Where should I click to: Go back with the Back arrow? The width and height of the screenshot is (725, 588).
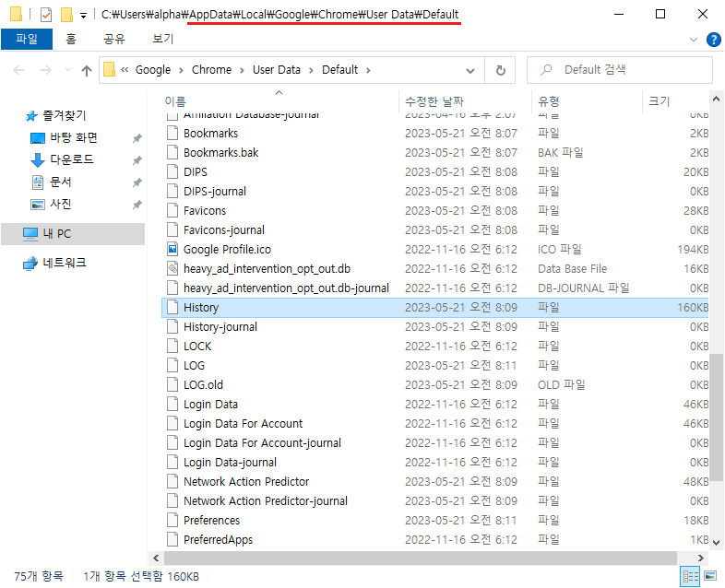18,70
